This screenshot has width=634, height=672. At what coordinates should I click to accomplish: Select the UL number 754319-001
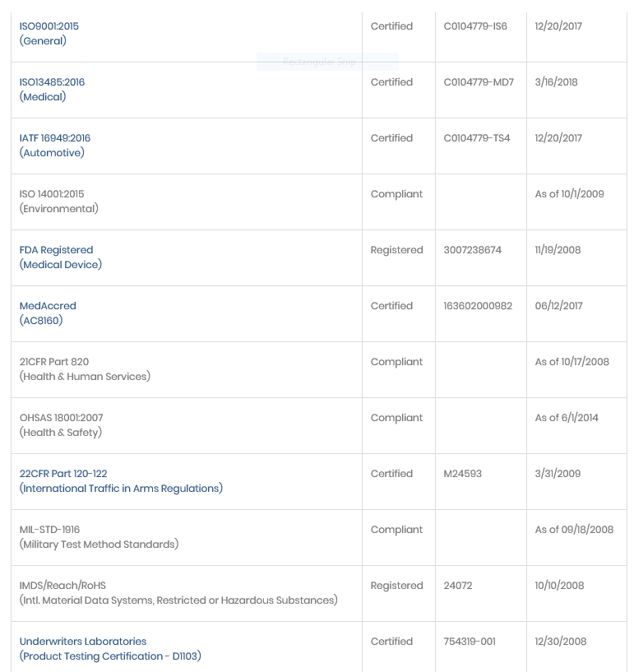pyautogui.click(x=470, y=642)
